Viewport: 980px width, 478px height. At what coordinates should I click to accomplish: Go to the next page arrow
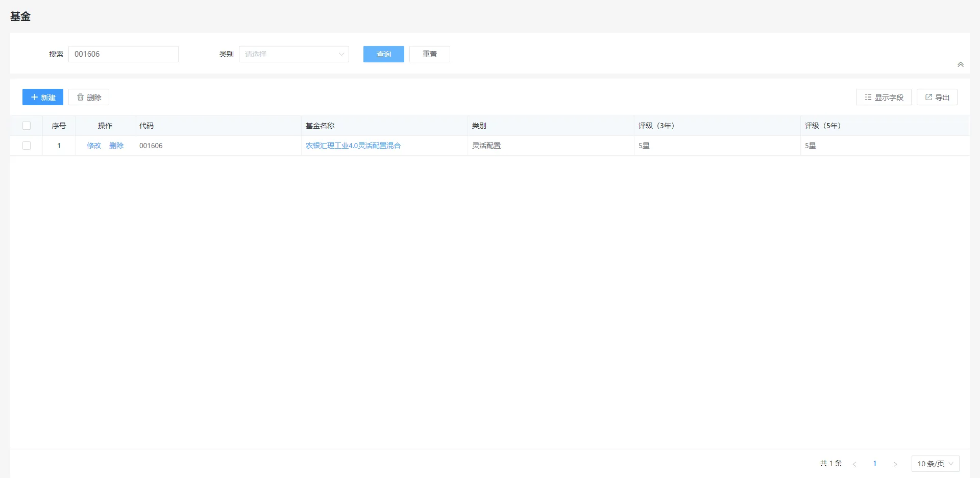point(895,464)
